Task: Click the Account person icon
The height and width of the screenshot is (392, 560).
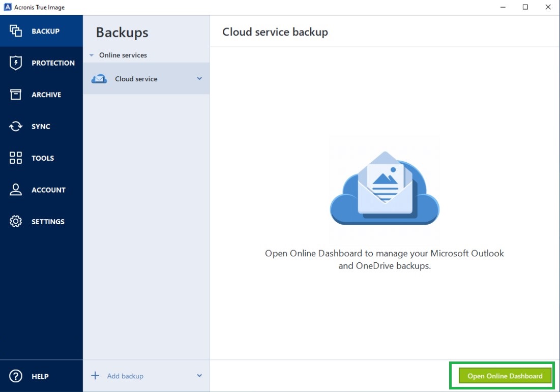Action: [16, 190]
